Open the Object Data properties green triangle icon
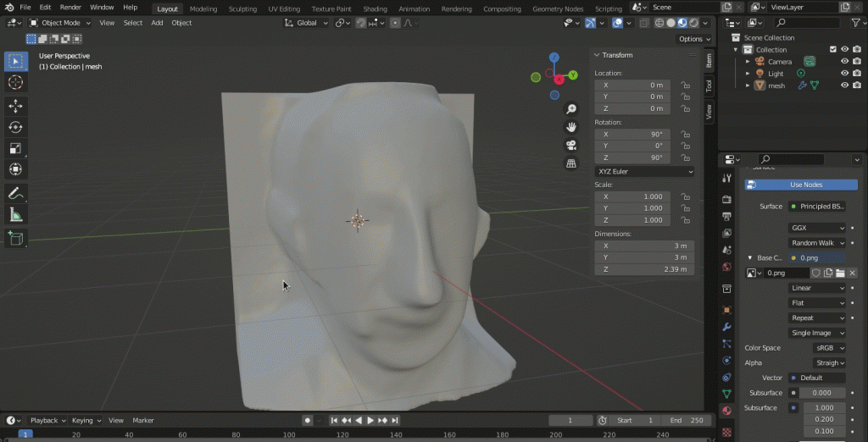The width and height of the screenshot is (868, 442). tap(726, 394)
